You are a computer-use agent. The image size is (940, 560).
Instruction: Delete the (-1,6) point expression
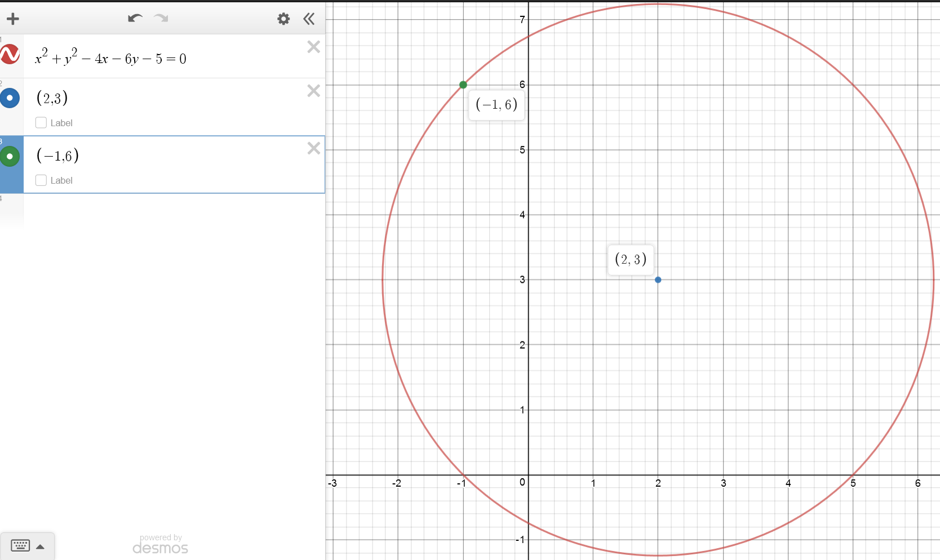pyautogui.click(x=313, y=148)
